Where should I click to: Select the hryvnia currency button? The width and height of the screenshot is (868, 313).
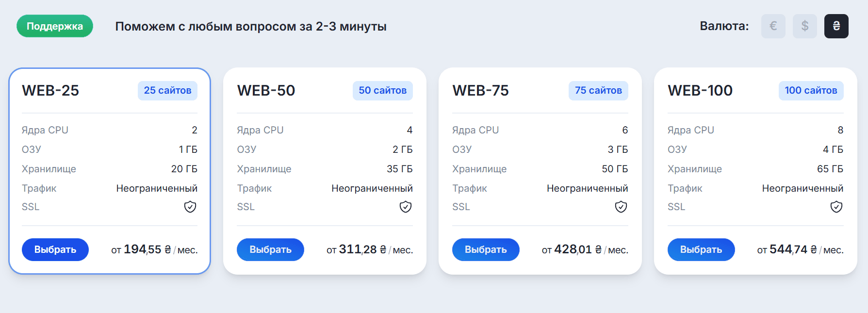click(x=836, y=26)
